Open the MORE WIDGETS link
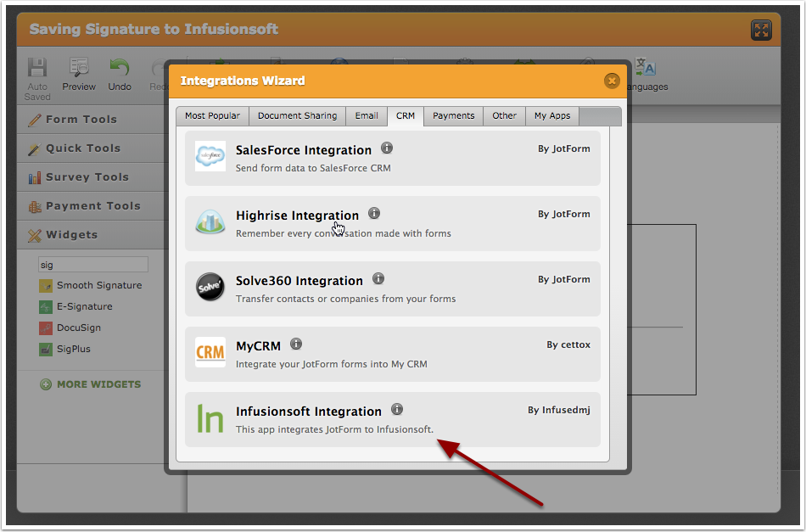This screenshot has width=806, height=532. click(98, 384)
